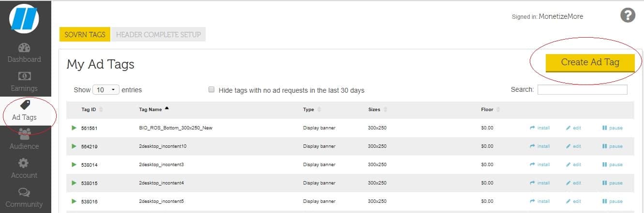The height and width of the screenshot is (213, 644).
Task: Open the Community chat bubbles icon
Action: (24, 193)
